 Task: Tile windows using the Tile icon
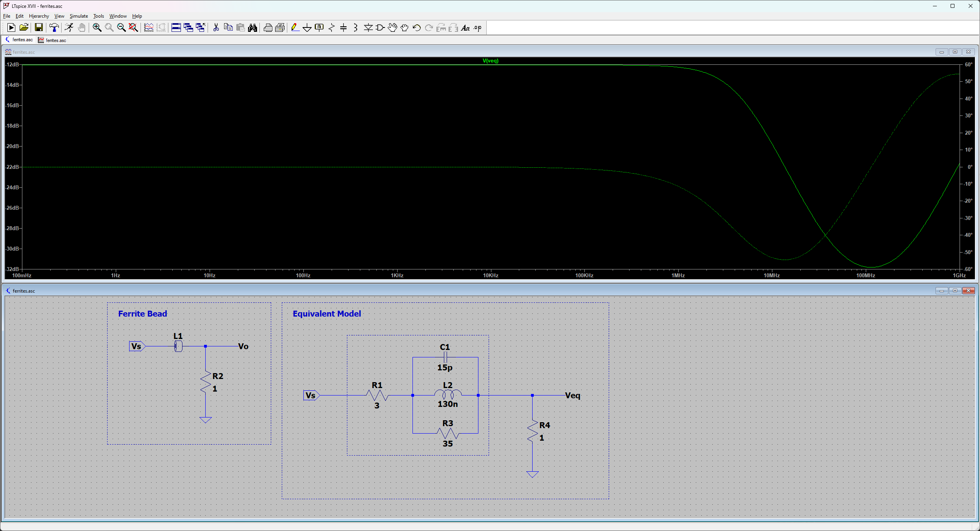click(176, 27)
